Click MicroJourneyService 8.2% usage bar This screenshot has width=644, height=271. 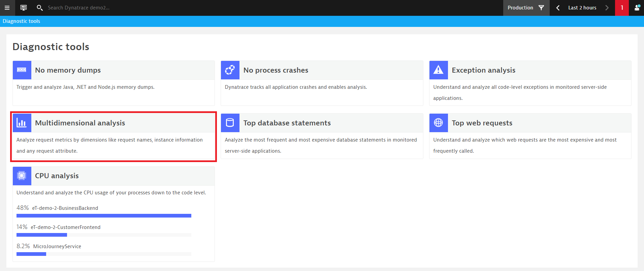click(104, 254)
